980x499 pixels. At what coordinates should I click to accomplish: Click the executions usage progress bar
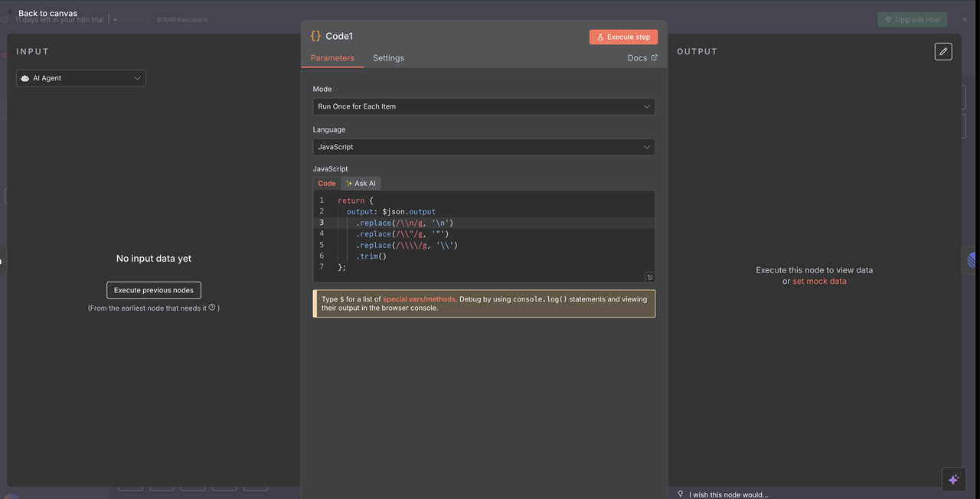pyautogui.click(x=132, y=20)
